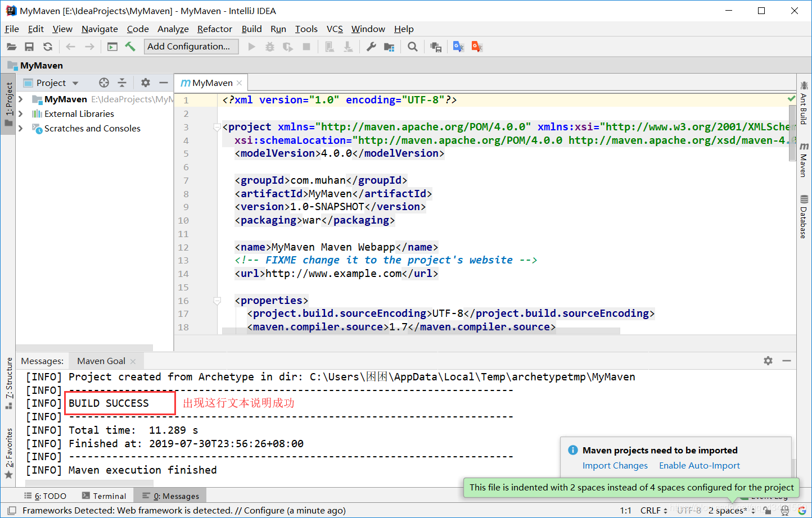Open the 2 spaces indent dropdown
The image size is (812, 518).
click(x=731, y=511)
